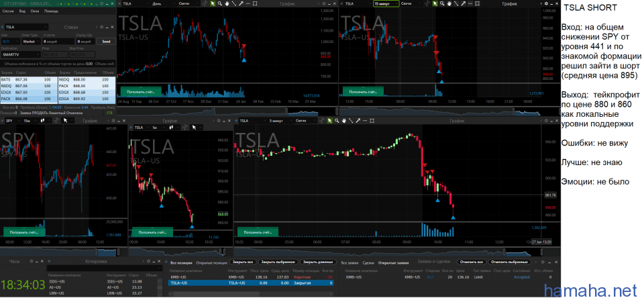Select the rectangle tool in the 15-minute TSLA chart
644x298 pixels.
(477, 3)
